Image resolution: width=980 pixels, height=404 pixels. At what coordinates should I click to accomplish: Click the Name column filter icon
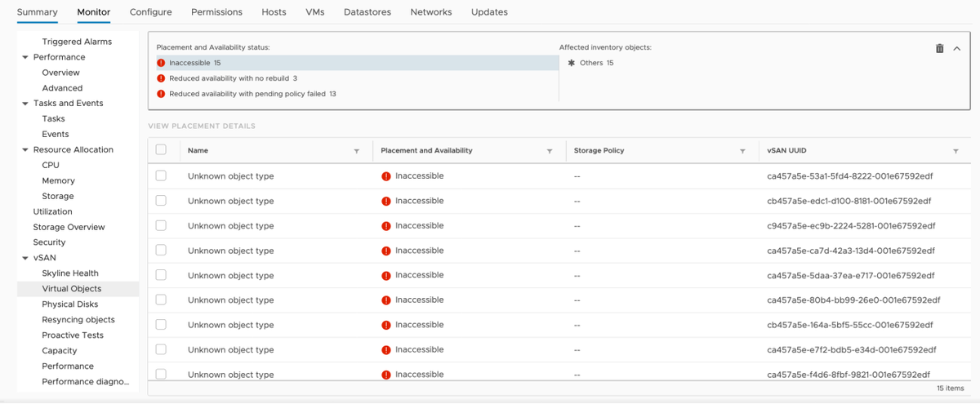[x=356, y=151]
